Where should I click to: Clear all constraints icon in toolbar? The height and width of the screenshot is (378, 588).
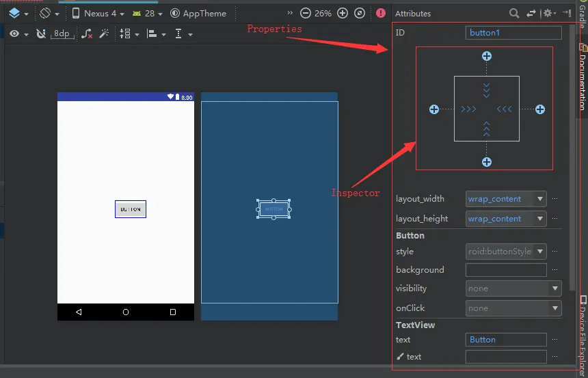[x=87, y=33]
